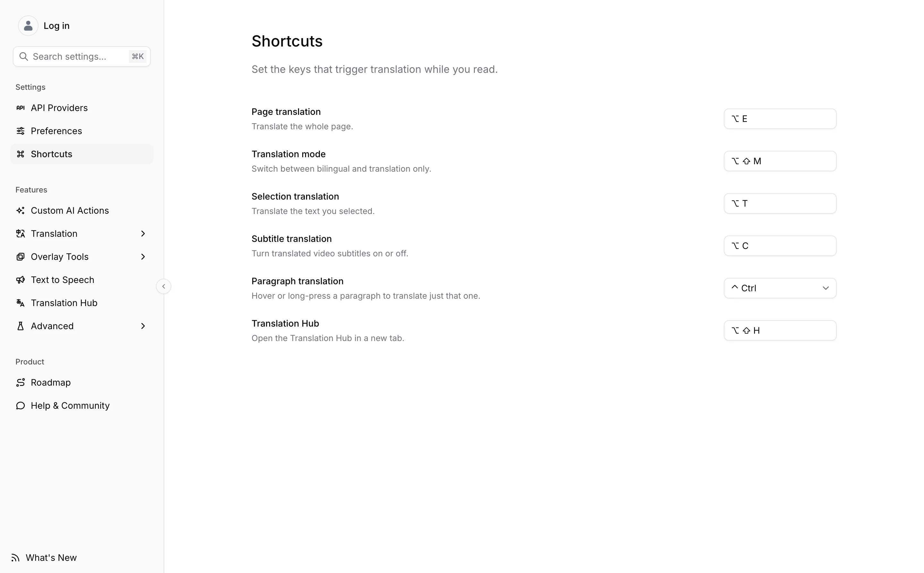Expand the Translation submenu chevron
This screenshot has height=573, width=924.
pyautogui.click(x=143, y=234)
